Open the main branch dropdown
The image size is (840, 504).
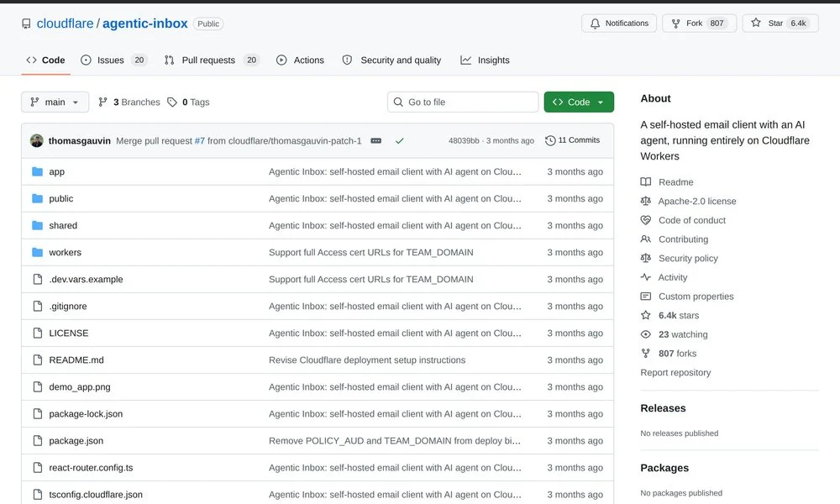[x=55, y=102]
